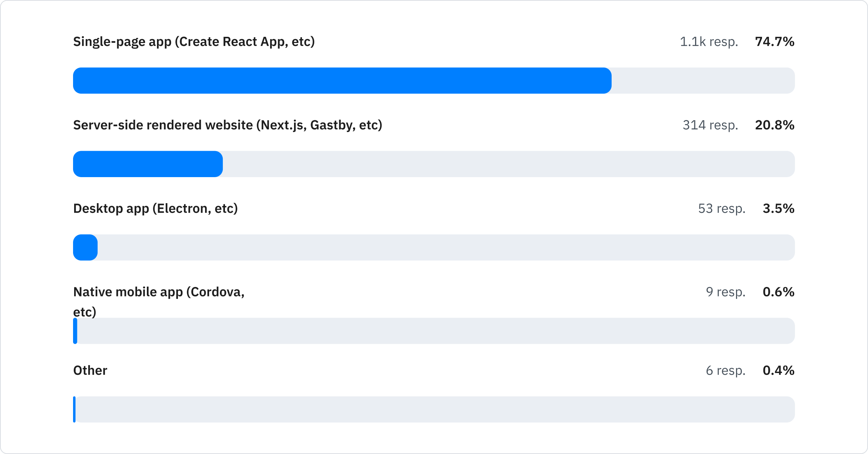Click the Desktop app blue bar segment
Image resolution: width=868 pixels, height=454 pixels.
pyautogui.click(x=85, y=248)
